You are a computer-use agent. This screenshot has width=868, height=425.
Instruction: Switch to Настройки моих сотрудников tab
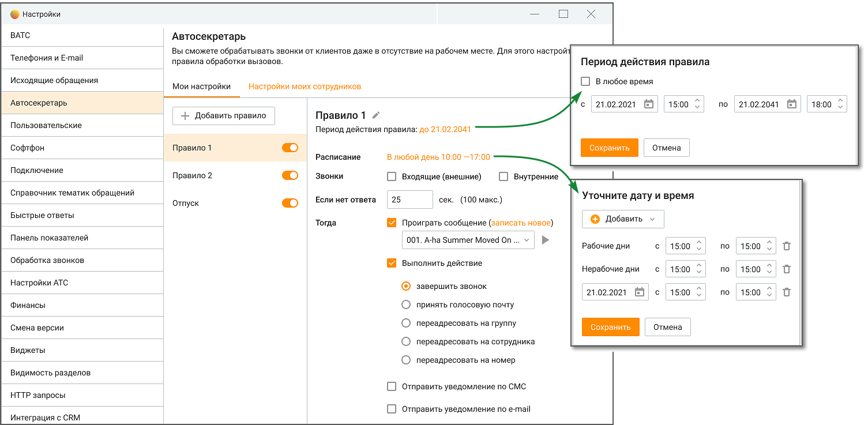[x=305, y=86]
